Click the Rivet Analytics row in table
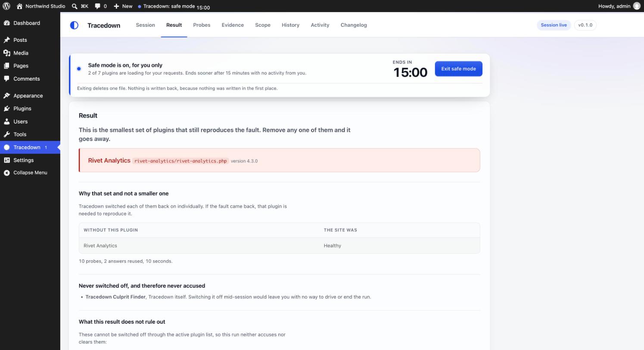This screenshot has width=644, height=350. point(279,246)
